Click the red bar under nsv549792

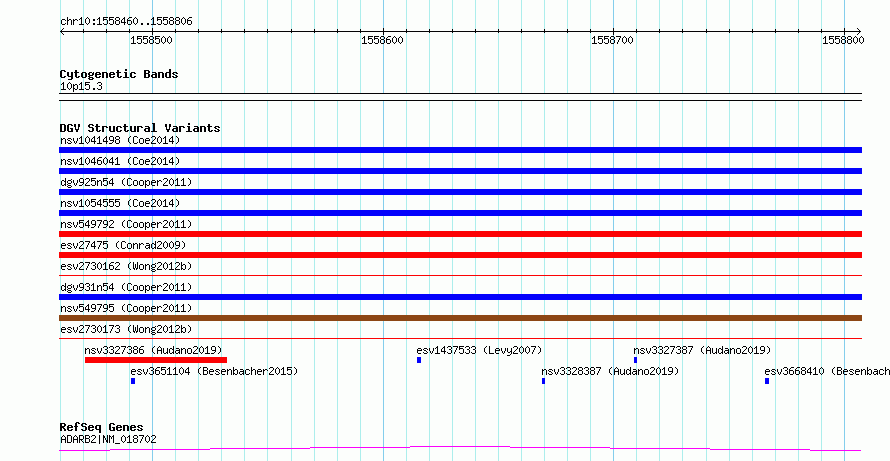tap(460, 234)
